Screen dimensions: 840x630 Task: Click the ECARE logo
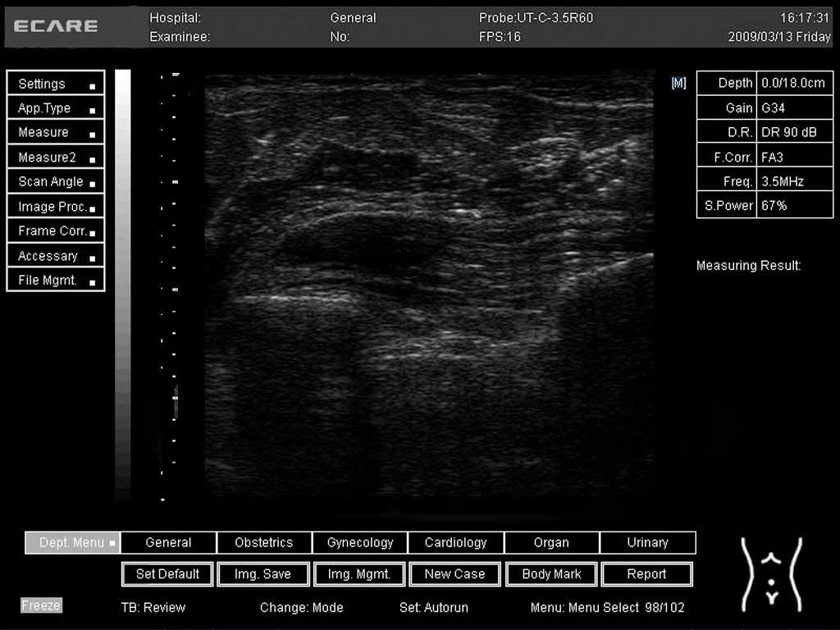[56, 26]
